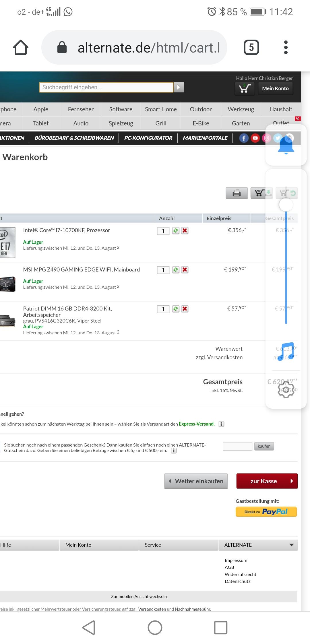This screenshot has height=644, width=310.
Task: Refresh quantity for MSI MPG Z490 mainboard
Action: [x=176, y=269]
